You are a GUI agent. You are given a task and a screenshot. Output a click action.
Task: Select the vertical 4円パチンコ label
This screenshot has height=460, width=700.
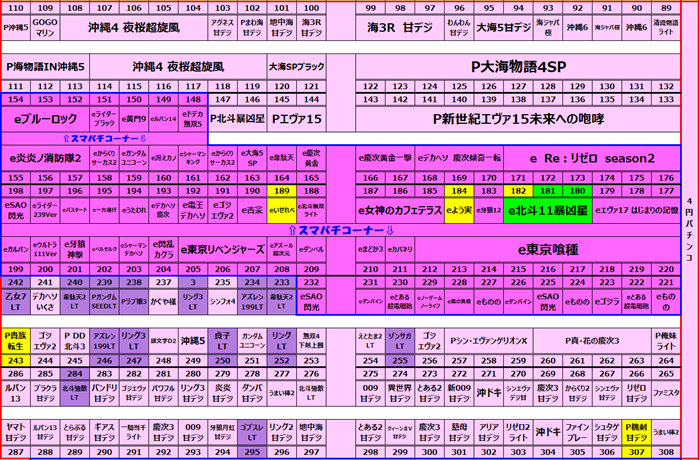(x=689, y=230)
